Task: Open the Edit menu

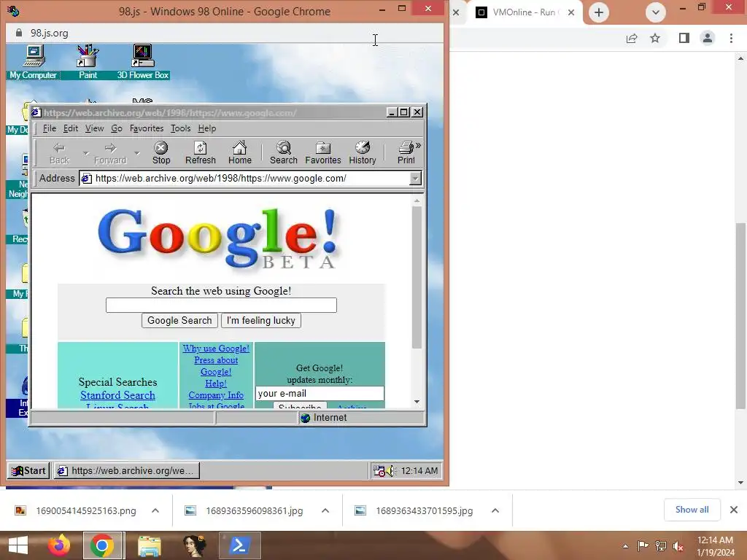Action: [x=71, y=128]
